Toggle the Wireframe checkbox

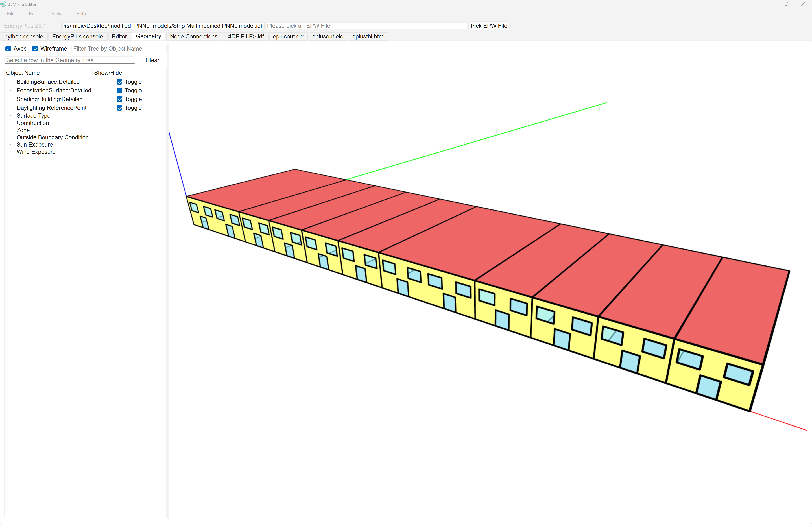pyautogui.click(x=35, y=49)
